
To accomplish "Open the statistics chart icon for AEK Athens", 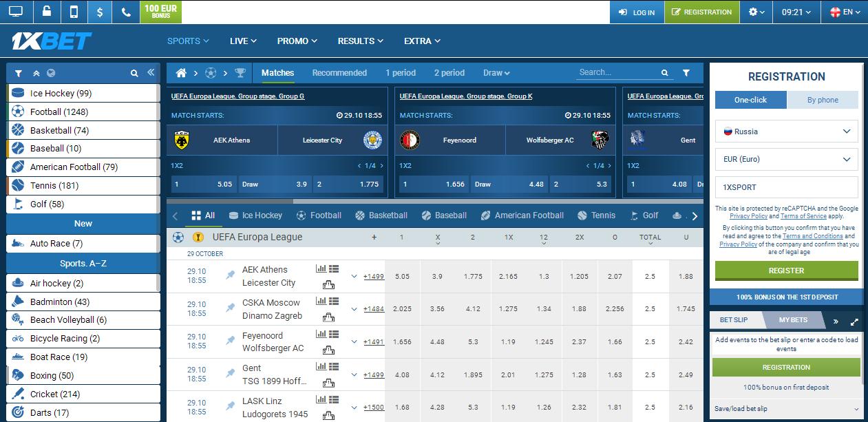I will [x=321, y=269].
